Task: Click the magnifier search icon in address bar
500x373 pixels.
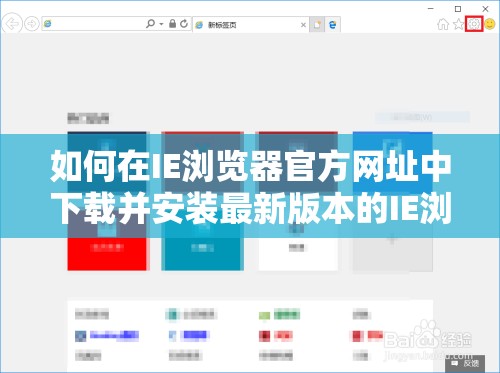Action: [x=150, y=24]
